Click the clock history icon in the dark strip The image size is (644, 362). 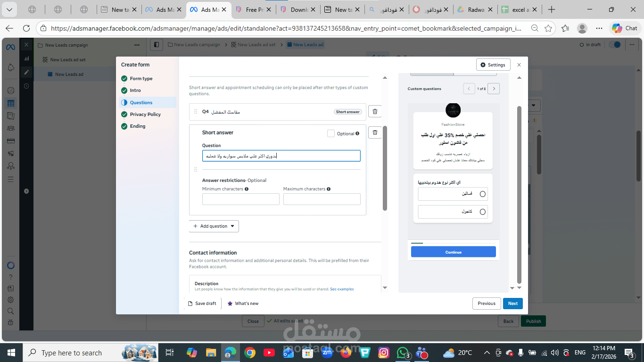point(27,86)
